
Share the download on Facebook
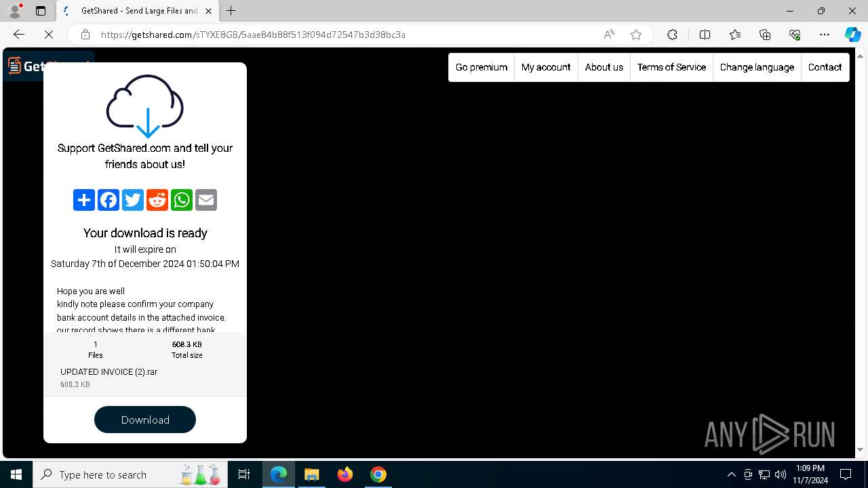[108, 200]
